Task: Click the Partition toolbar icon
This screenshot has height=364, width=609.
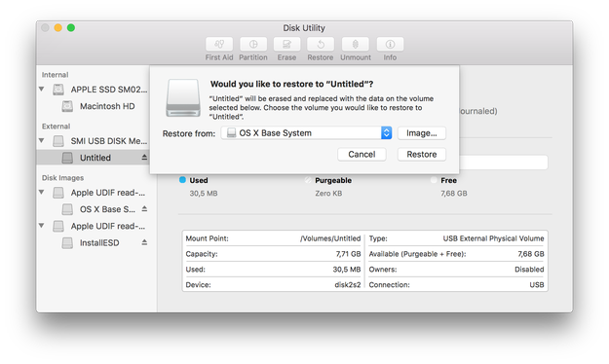Action: [253, 44]
